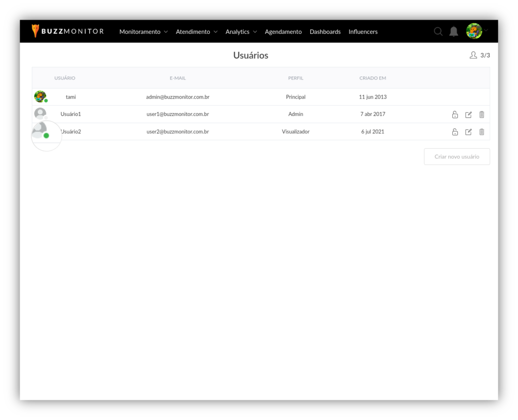518x420 pixels.
Task: Select the user2@buzzmonitor.com.br email
Action: [178, 132]
